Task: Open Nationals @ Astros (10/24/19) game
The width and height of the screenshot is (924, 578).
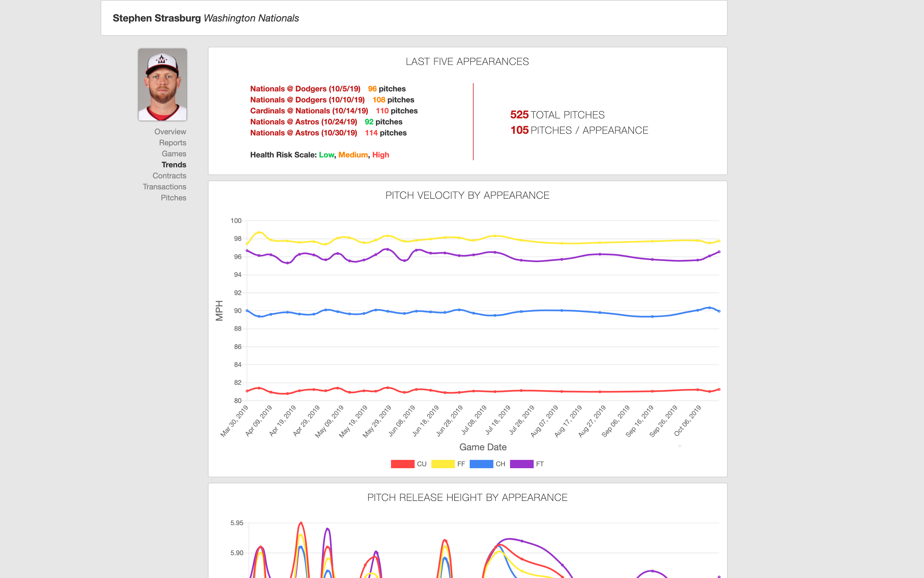Action: [304, 122]
